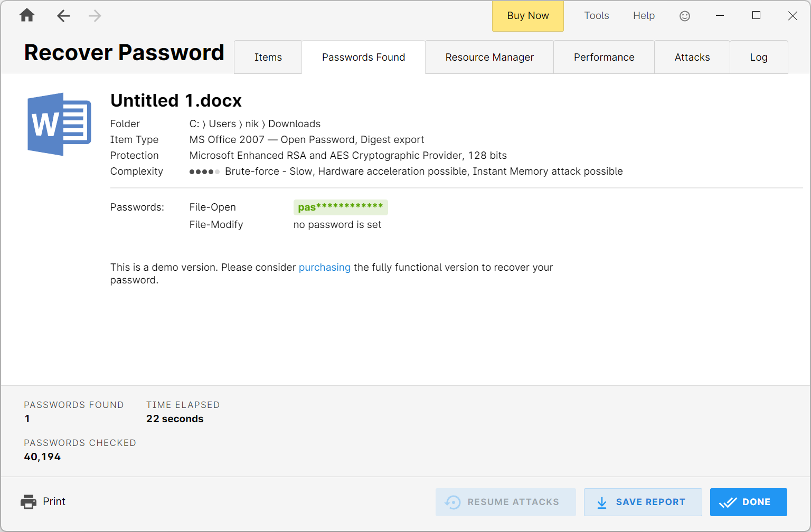Click the forward arrow icon
This screenshot has width=811, height=532.
click(x=95, y=16)
